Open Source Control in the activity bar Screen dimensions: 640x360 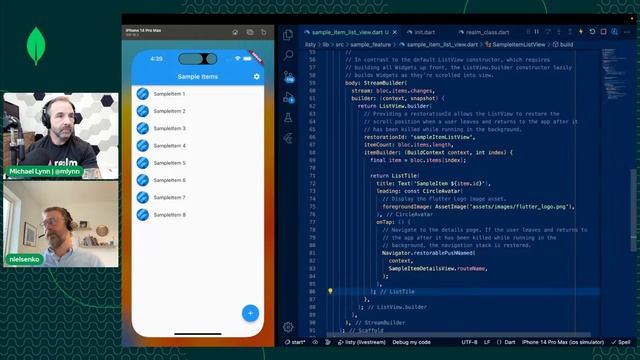[x=289, y=76]
